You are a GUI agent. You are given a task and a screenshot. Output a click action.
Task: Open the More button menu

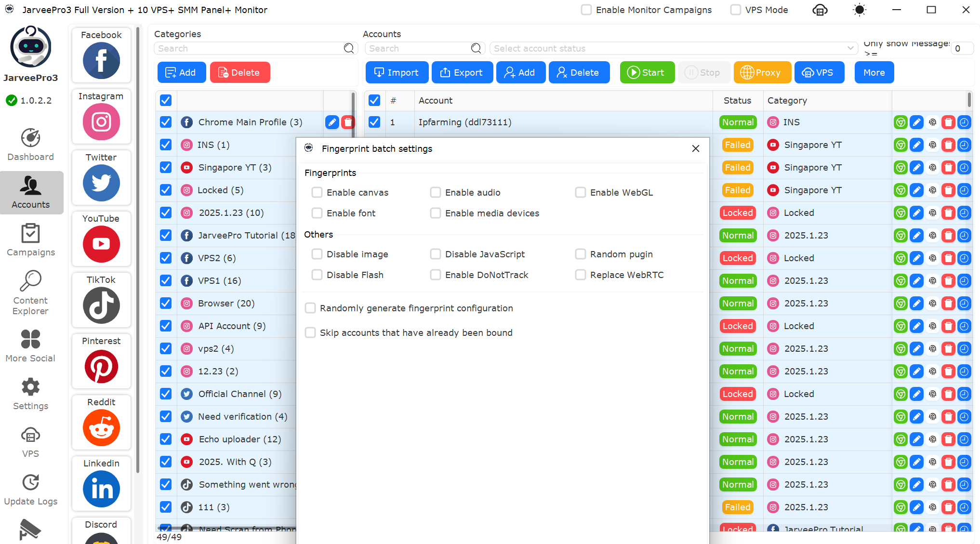tap(874, 73)
